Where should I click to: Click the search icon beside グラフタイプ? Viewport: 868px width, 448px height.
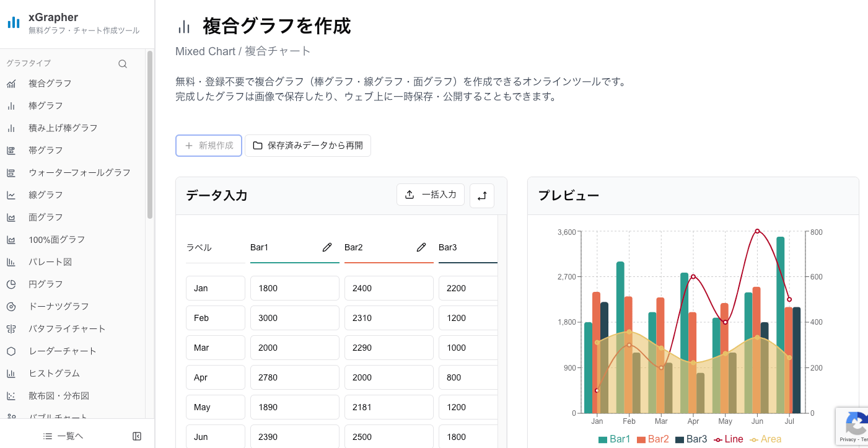tap(123, 63)
